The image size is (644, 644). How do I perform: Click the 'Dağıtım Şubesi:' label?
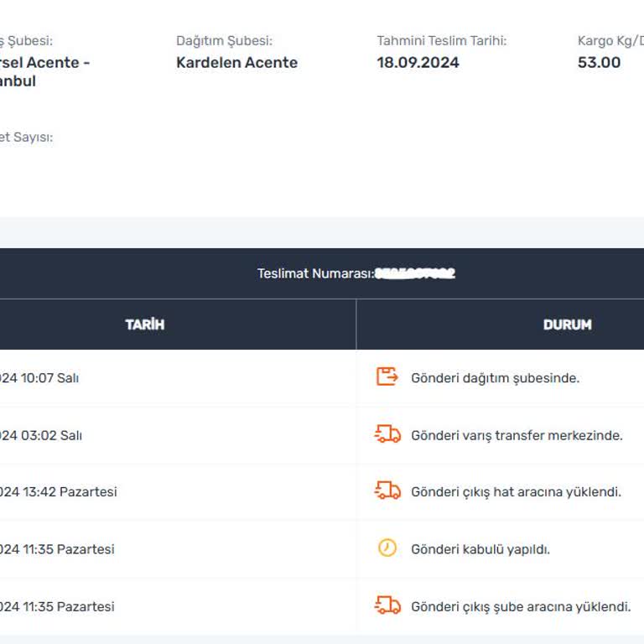pyautogui.click(x=224, y=40)
